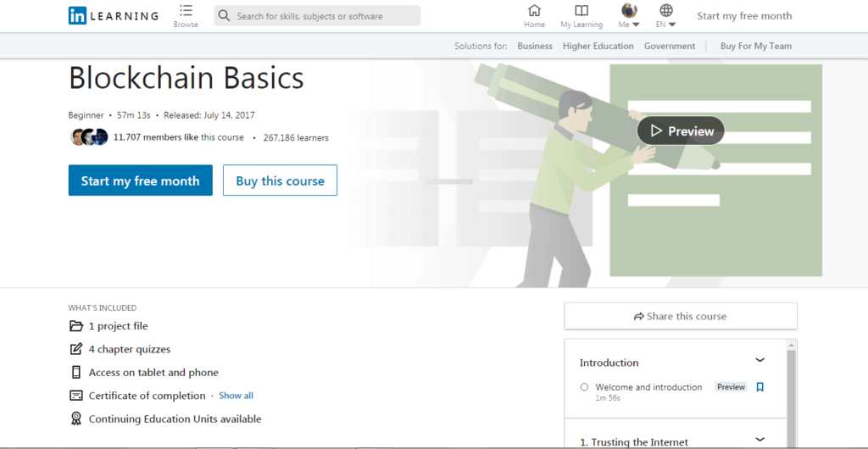This screenshot has width=868, height=449.
Task: Click the Me profile avatar
Action: [x=630, y=10]
